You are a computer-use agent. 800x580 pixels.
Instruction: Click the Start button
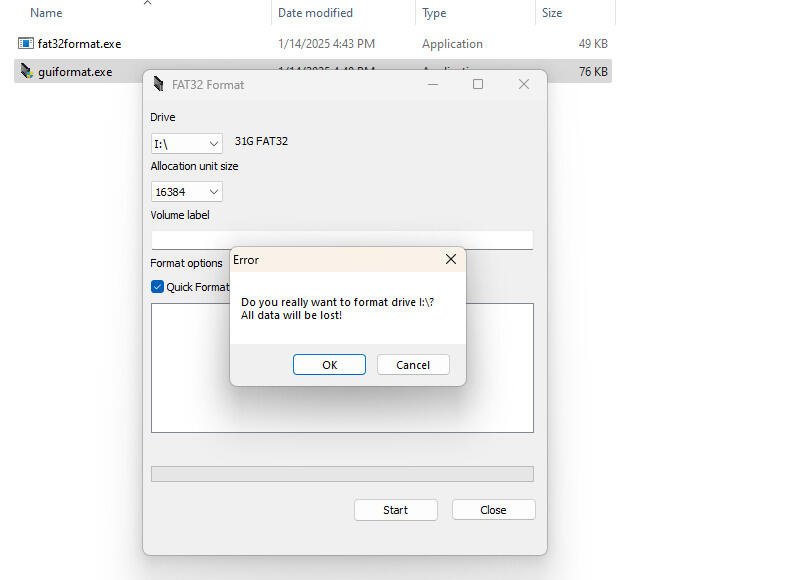pos(395,510)
